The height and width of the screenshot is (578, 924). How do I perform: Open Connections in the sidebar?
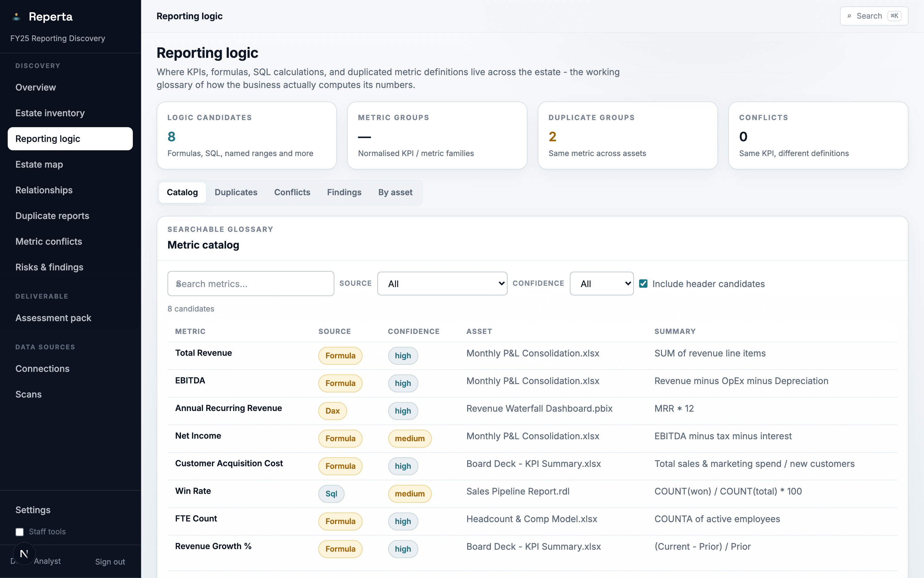70,369
